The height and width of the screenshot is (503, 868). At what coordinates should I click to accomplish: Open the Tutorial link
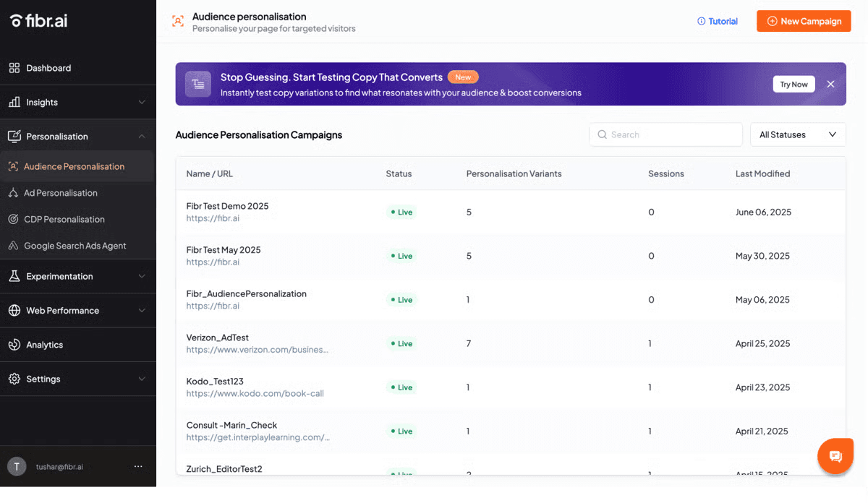point(717,22)
